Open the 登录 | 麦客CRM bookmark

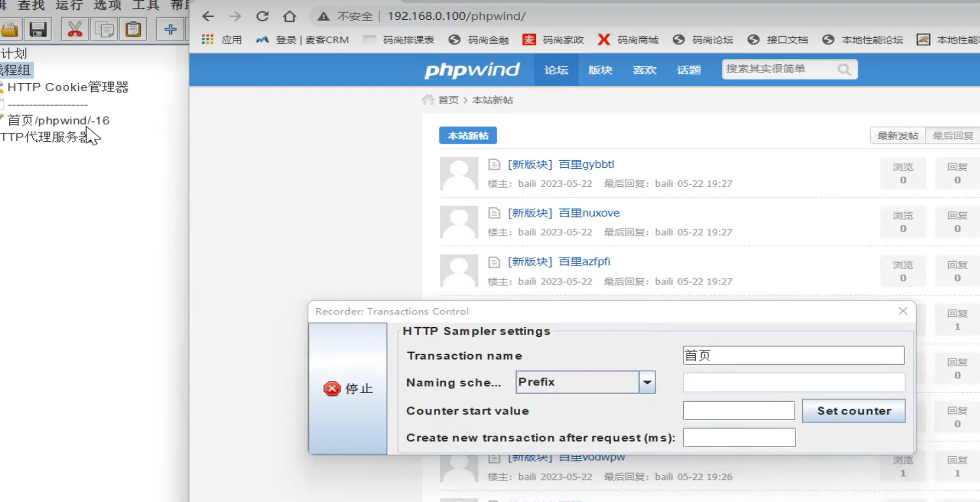click(x=302, y=39)
